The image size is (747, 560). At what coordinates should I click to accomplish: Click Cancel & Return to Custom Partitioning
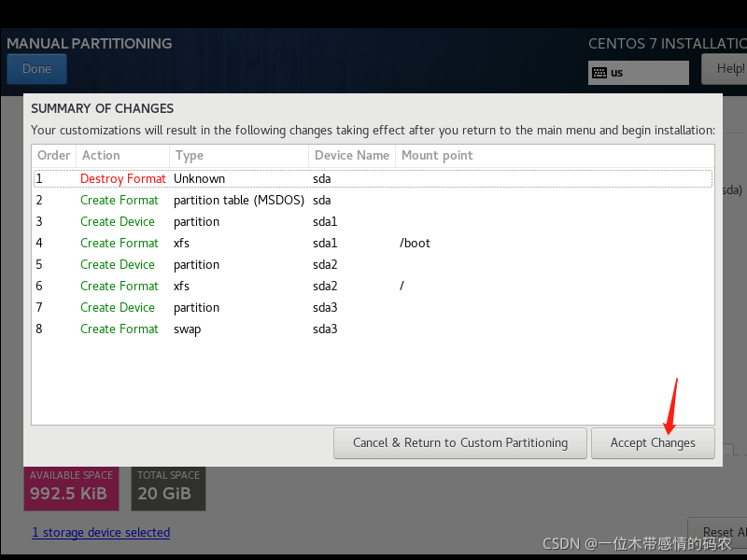click(x=460, y=443)
